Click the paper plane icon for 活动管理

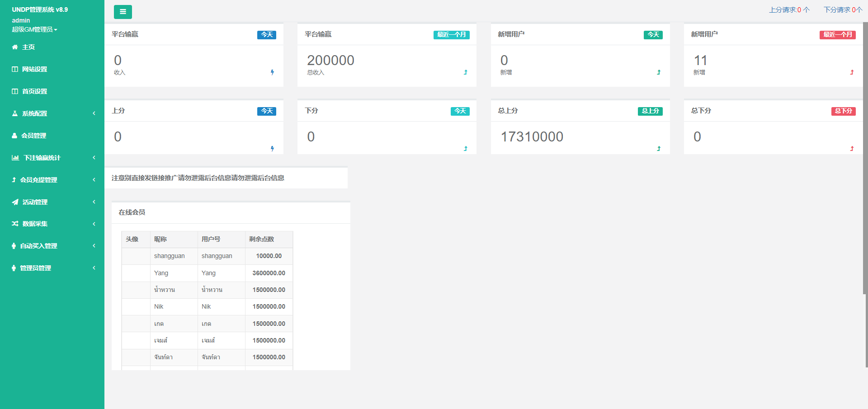click(15, 202)
